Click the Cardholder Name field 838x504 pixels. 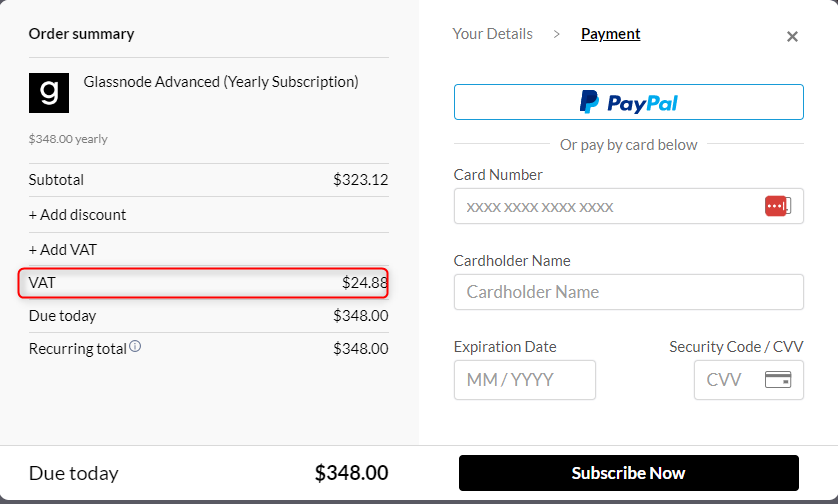pos(628,292)
